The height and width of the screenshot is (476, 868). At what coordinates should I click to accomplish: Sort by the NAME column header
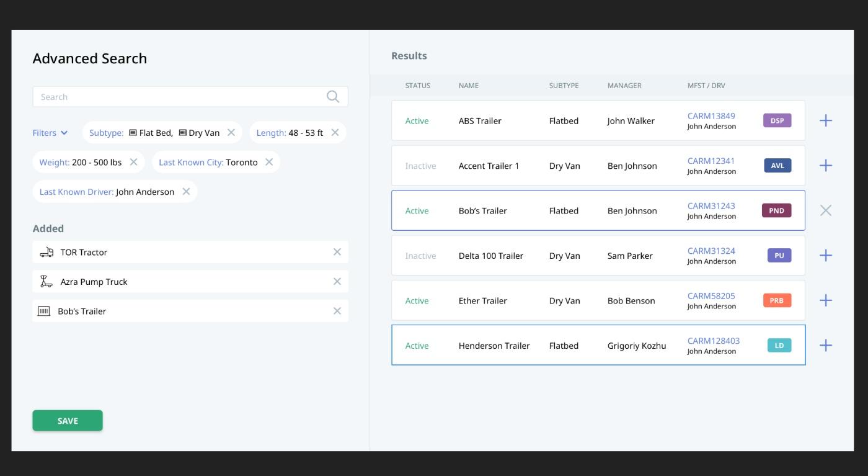(x=468, y=86)
